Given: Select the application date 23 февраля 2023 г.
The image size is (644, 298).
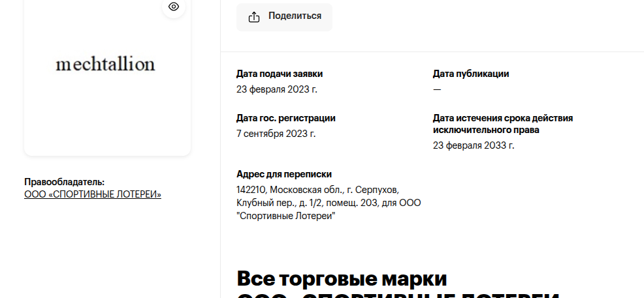Looking at the screenshot, I should point(277,89).
